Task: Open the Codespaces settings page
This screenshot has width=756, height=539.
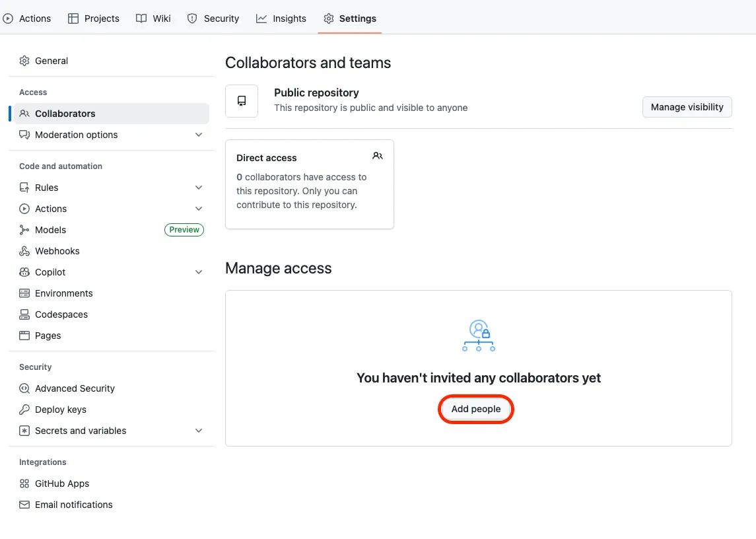Action: (x=112, y=314)
